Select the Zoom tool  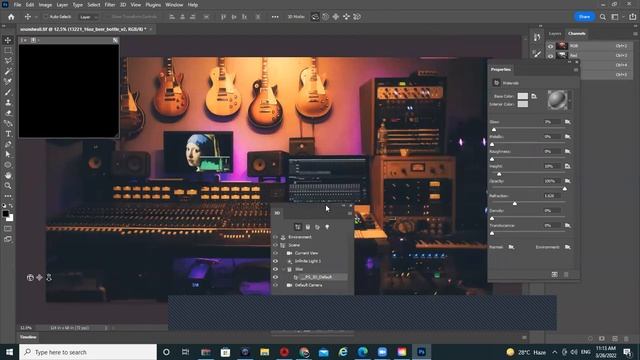click(8, 186)
